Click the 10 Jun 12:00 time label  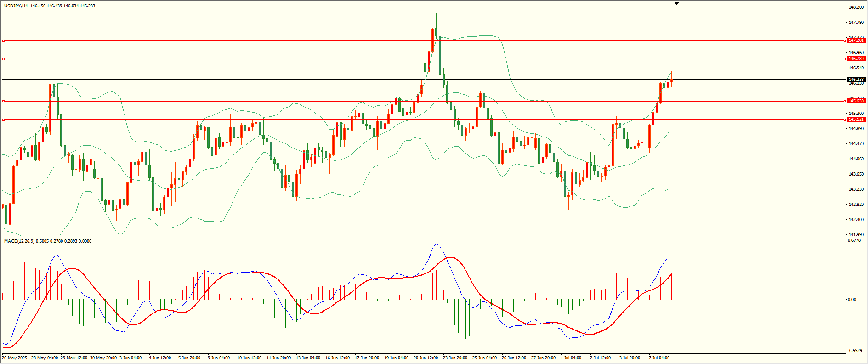click(250, 358)
